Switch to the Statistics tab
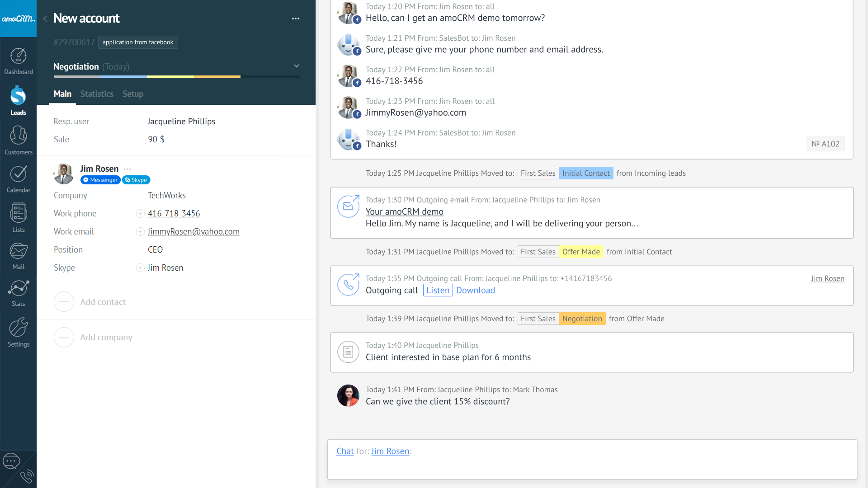 [96, 94]
